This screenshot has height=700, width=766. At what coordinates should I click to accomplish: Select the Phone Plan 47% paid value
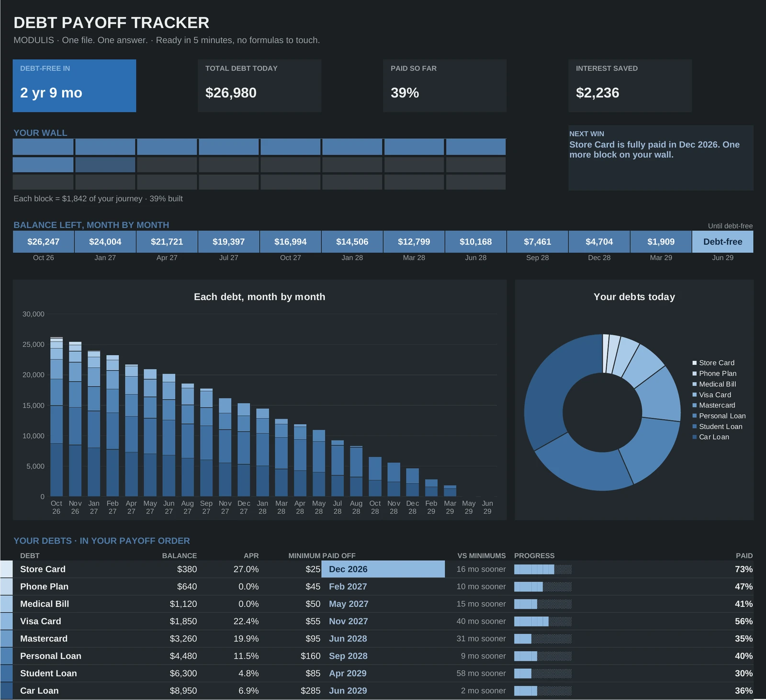pyautogui.click(x=744, y=587)
